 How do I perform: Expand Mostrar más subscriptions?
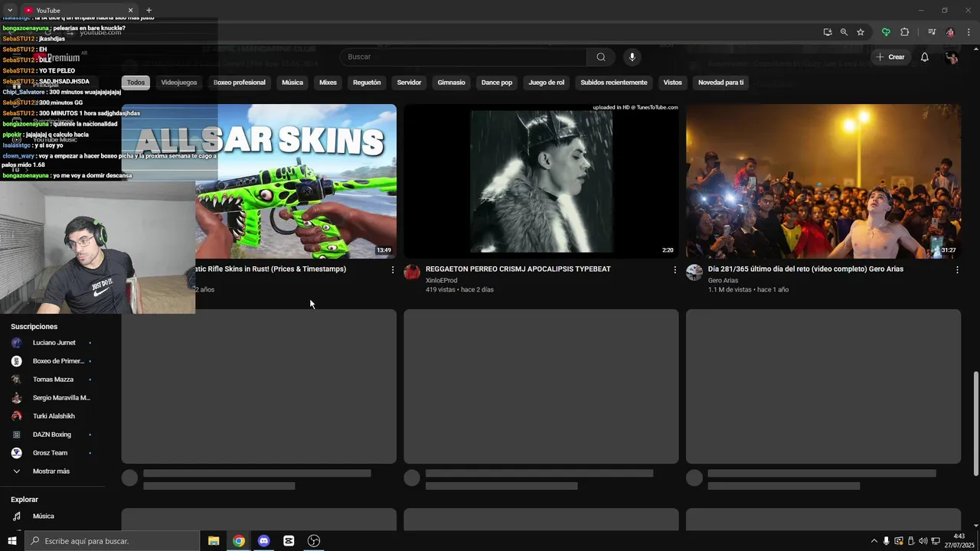coord(52,471)
